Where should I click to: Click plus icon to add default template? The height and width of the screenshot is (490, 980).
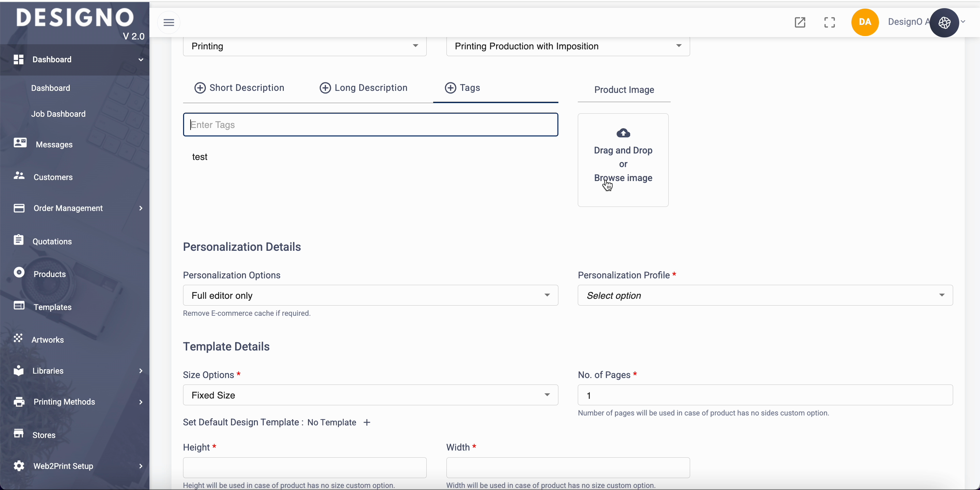(367, 423)
